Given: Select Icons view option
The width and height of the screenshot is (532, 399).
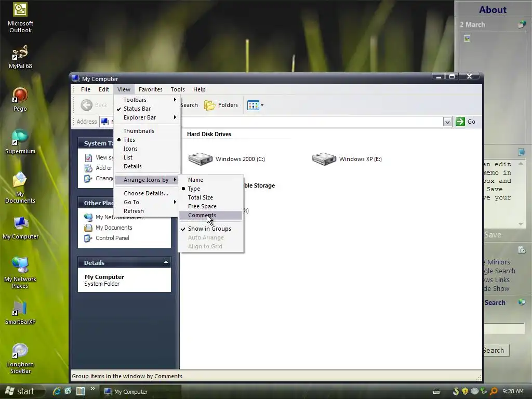Looking at the screenshot, I should [x=147, y=149].
